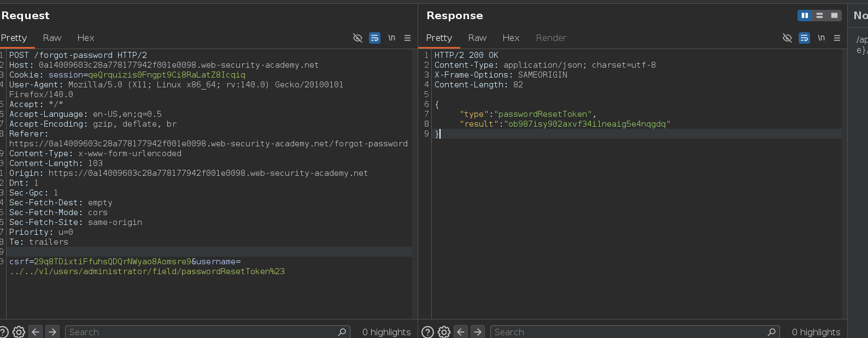
Task: Click magnifier icon in Request search field
Action: point(342,331)
